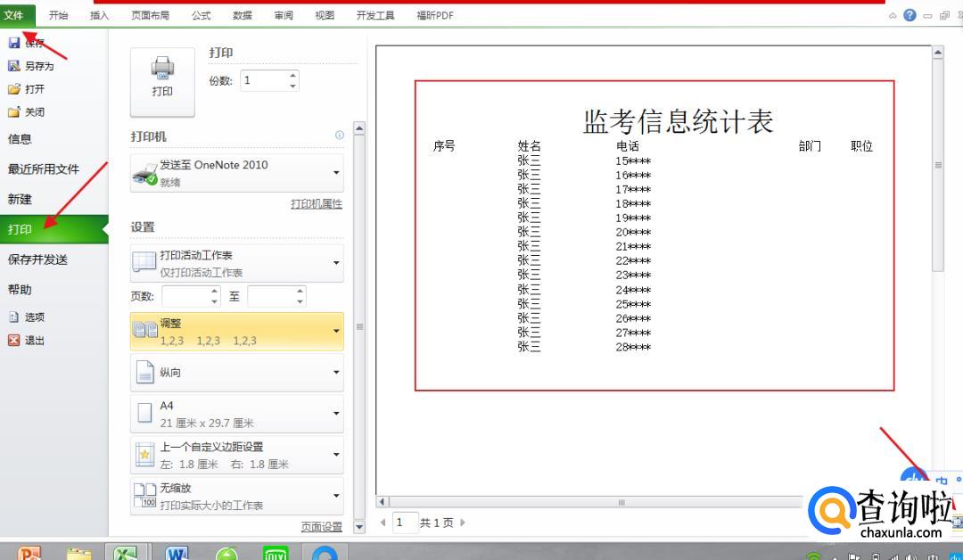Increase the number of copies with the up arrow
The width and height of the screenshot is (963, 560).
(x=292, y=76)
